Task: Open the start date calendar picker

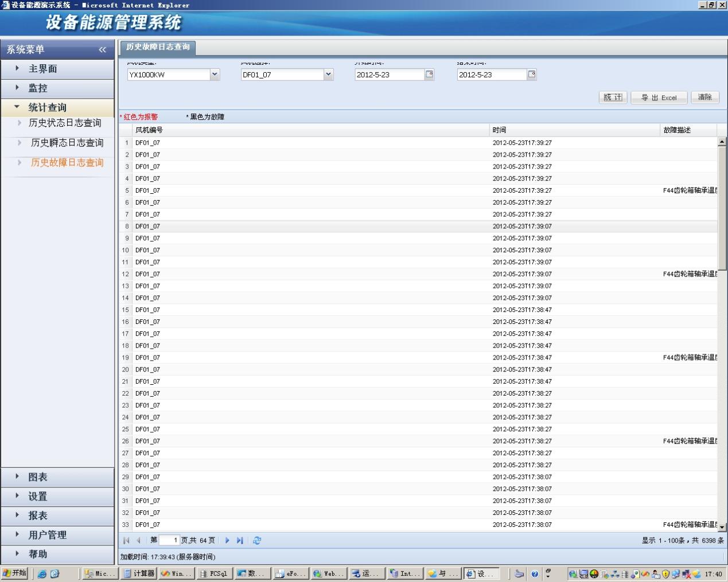Action: 429,75
